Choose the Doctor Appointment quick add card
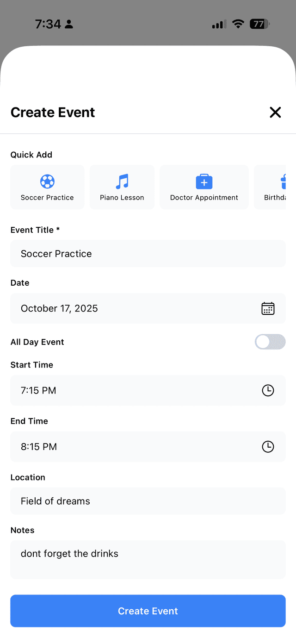The height and width of the screenshot is (644, 296). [204, 187]
